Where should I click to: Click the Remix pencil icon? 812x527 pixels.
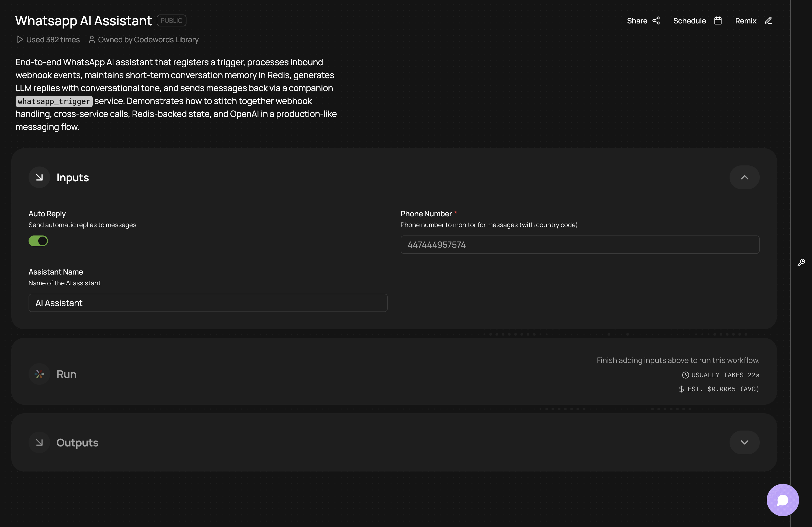pos(768,21)
